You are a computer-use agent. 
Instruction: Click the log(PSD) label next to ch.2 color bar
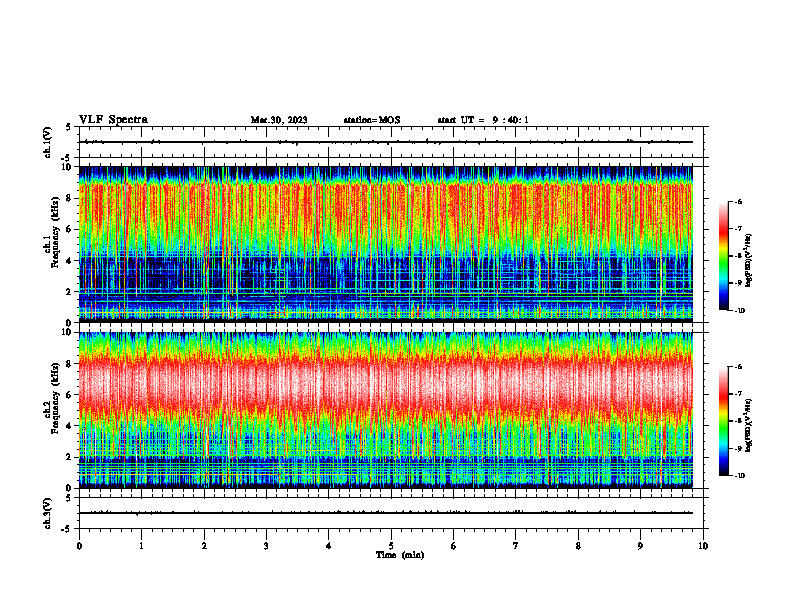(749, 426)
